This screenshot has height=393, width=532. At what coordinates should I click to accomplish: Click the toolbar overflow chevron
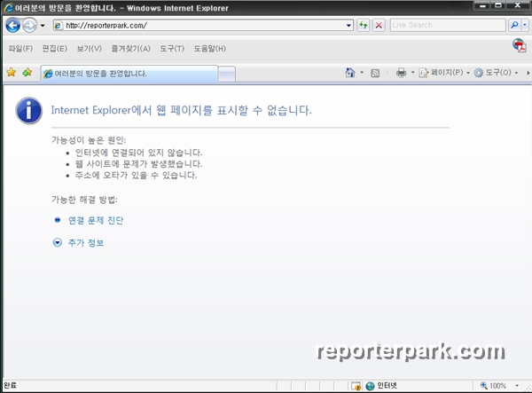(528, 73)
